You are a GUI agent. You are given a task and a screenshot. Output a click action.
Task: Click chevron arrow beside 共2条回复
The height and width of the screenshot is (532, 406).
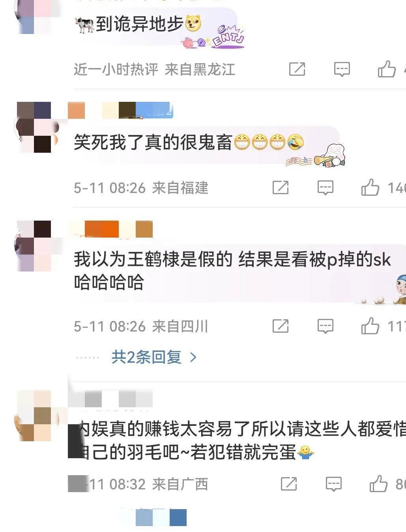(193, 358)
